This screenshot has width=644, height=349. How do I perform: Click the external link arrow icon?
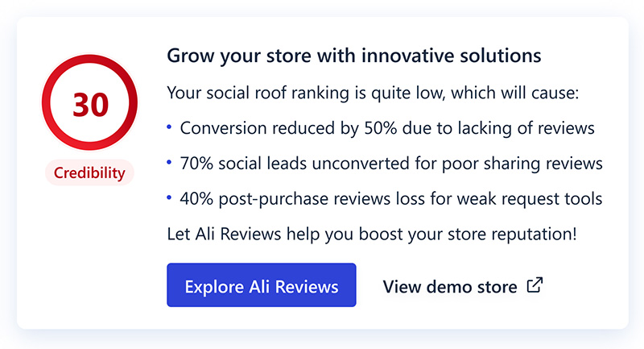(x=535, y=285)
